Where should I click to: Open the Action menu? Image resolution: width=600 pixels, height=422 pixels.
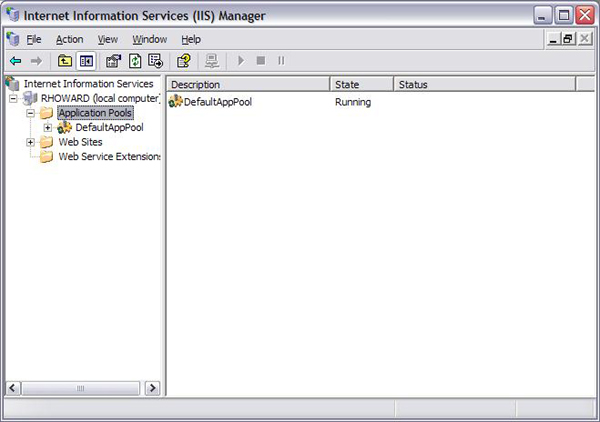coord(70,39)
